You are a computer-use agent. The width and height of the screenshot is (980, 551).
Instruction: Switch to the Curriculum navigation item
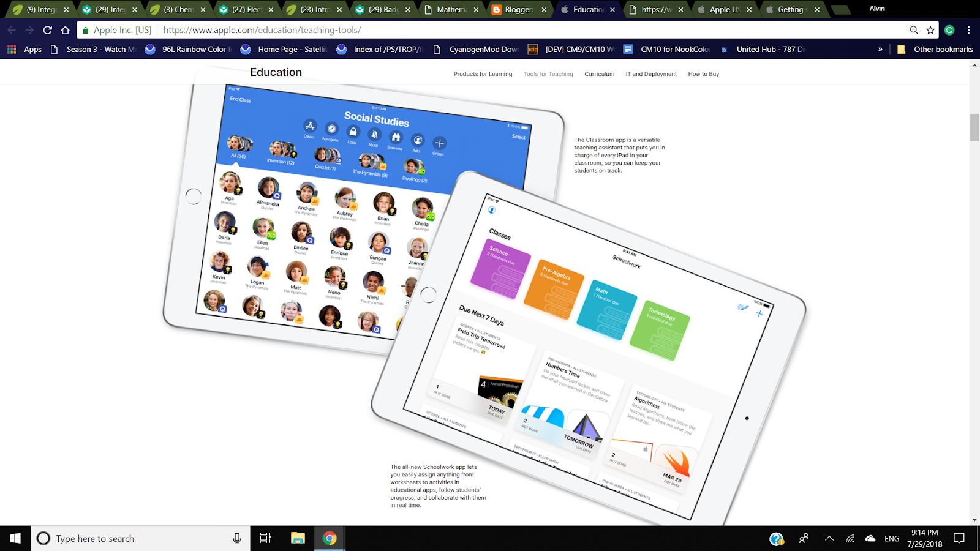(x=599, y=73)
